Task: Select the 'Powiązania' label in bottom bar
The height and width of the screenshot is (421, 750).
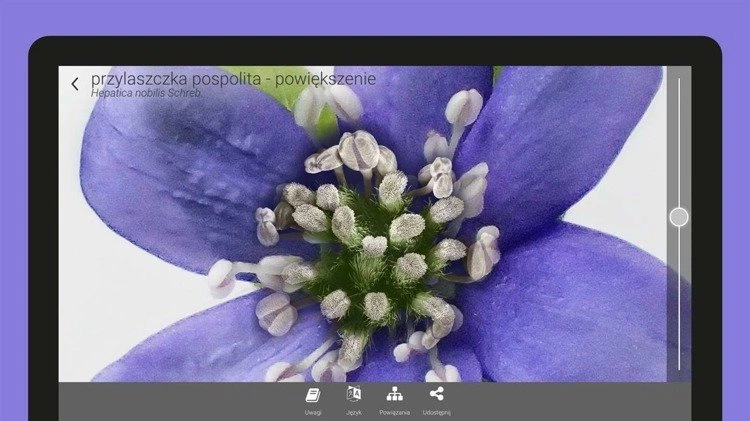Action: [x=394, y=411]
